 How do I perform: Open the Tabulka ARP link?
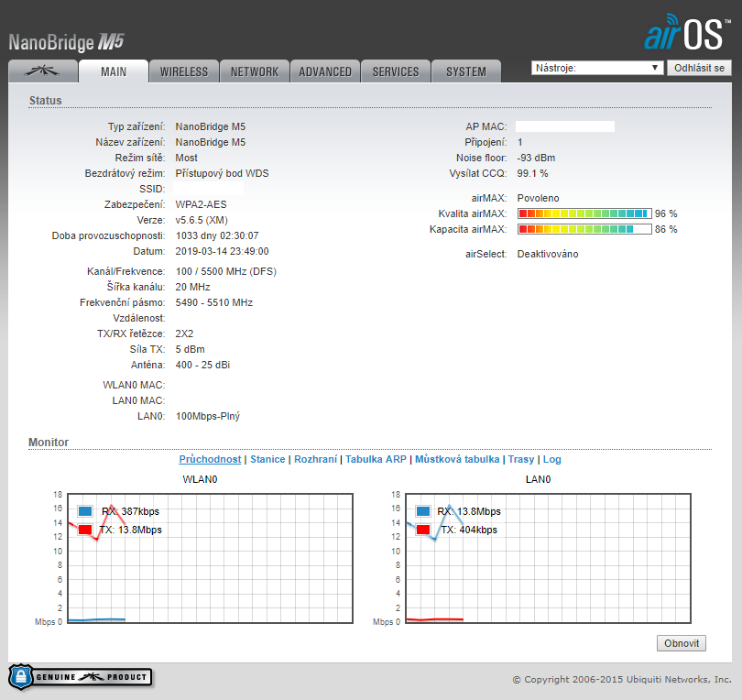point(376,459)
